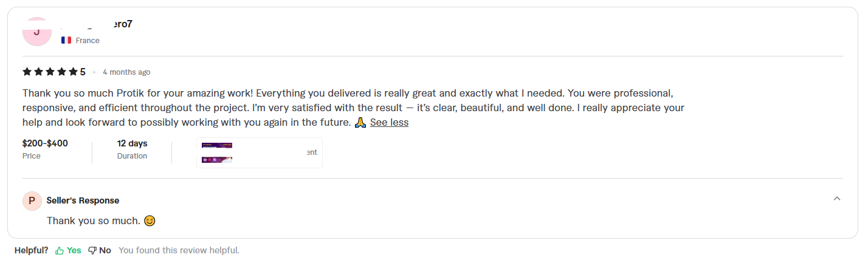868x260 pixels.
Task: Click the 12 days duration value
Action: point(132,143)
